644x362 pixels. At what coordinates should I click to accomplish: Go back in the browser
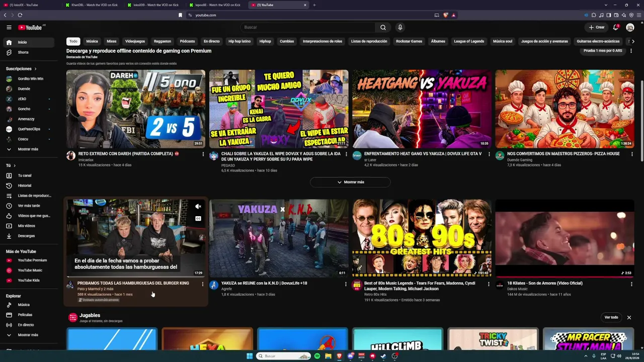5,15
